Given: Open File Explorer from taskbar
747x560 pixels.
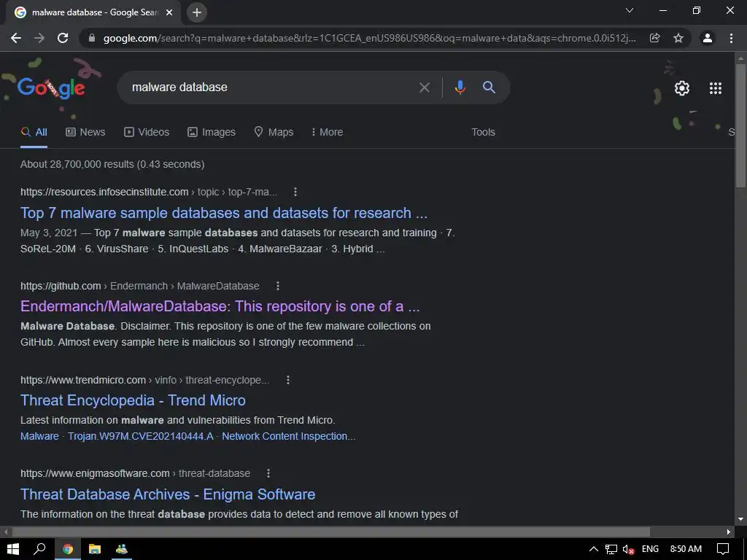Looking at the screenshot, I should [95, 549].
